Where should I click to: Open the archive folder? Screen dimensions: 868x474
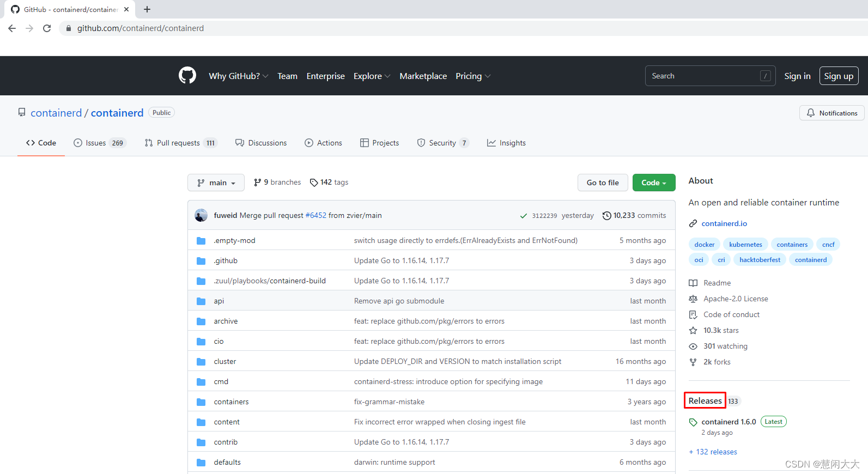pos(226,321)
